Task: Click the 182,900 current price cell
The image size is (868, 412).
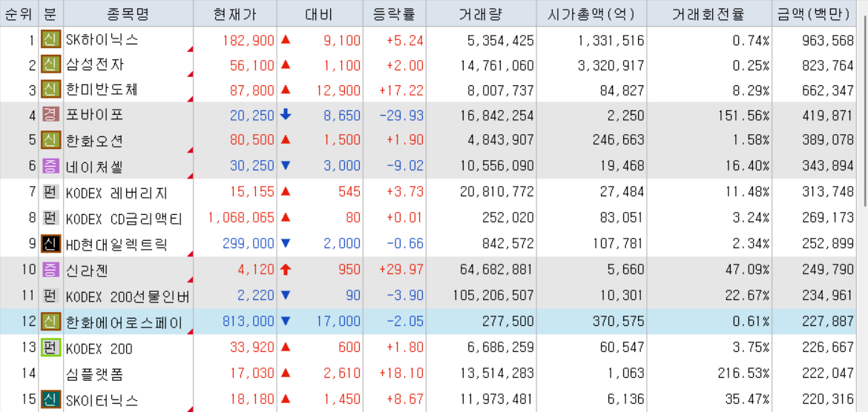Action: click(249, 40)
